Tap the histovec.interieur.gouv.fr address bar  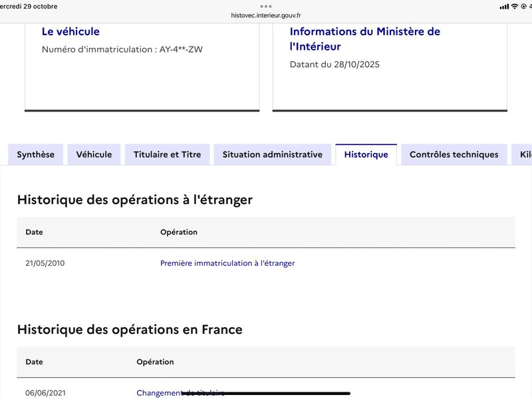[266, 15]
